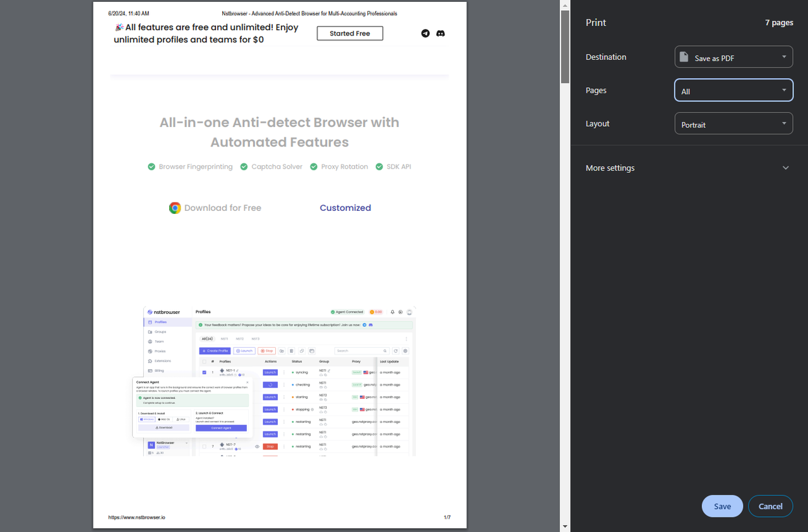The image size is (808, 532).
Task: Click the PDF file icon in Destination field
Action: pyautogui.click(x=684, y=57)
